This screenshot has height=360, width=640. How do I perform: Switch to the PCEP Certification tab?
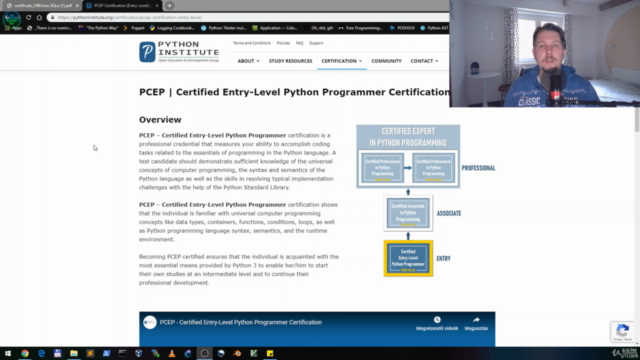click(122, 6)
